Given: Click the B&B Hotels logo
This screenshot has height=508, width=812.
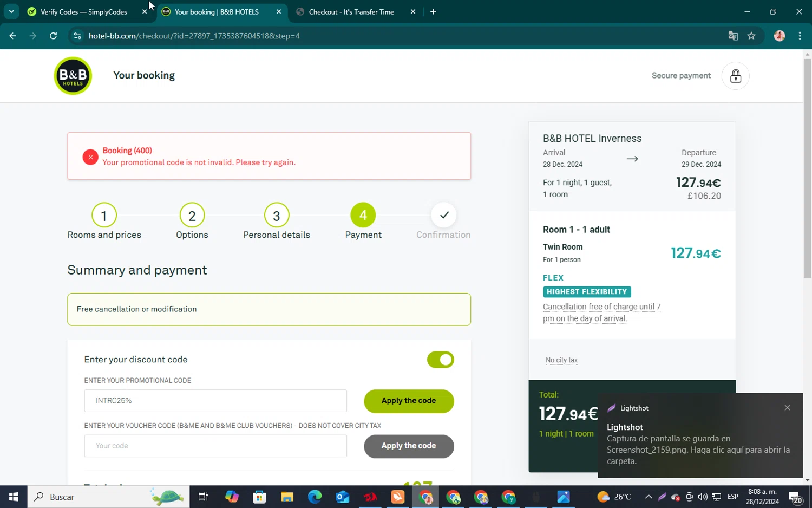Looking at the screenshot, I should [x=73, y=76].
